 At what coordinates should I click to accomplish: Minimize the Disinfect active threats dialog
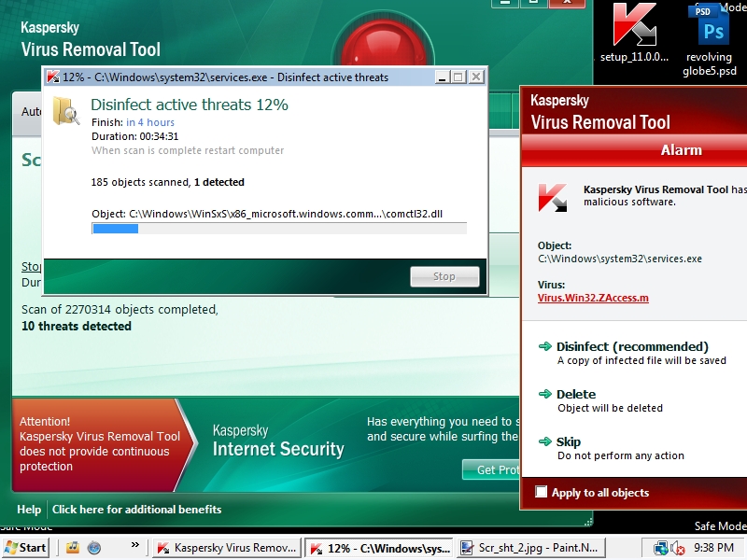point(442,77)
